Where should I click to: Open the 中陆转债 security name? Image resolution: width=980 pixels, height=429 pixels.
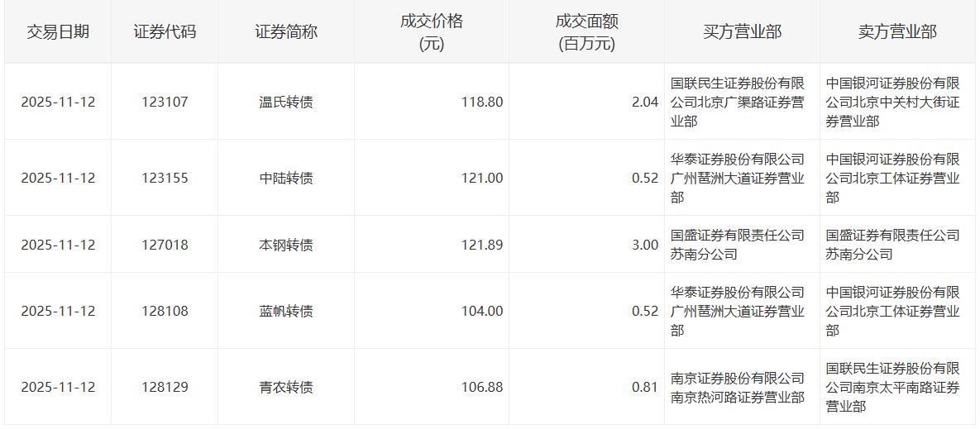point(286,179)
